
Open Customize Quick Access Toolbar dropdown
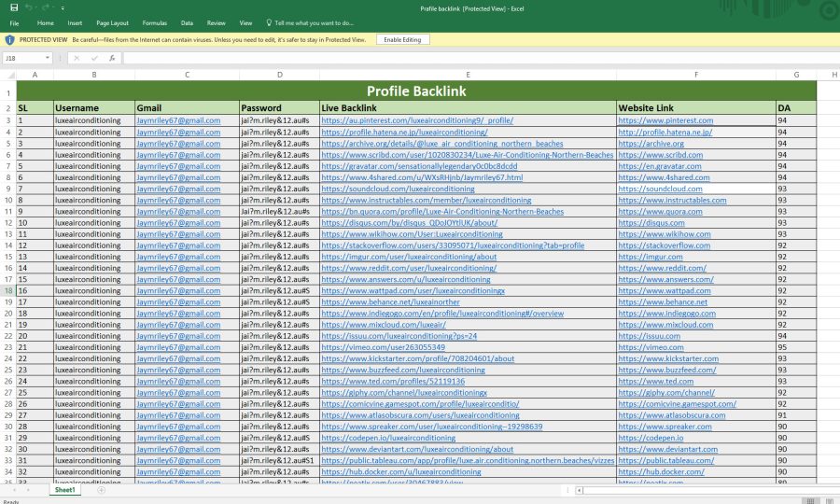coord(63,8)
